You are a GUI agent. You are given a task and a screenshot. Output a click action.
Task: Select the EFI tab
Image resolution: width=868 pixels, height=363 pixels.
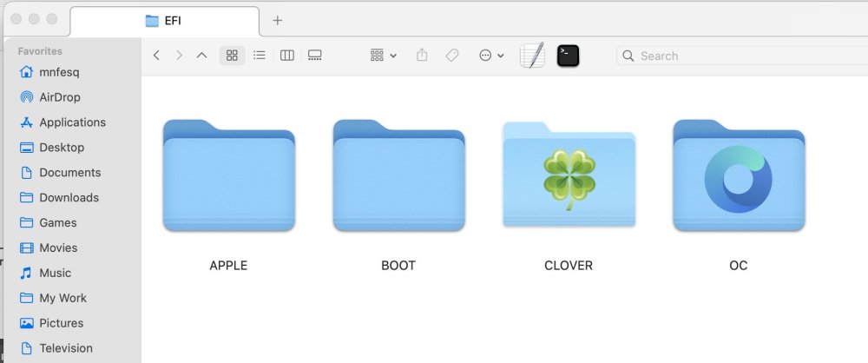coord(164,21)
